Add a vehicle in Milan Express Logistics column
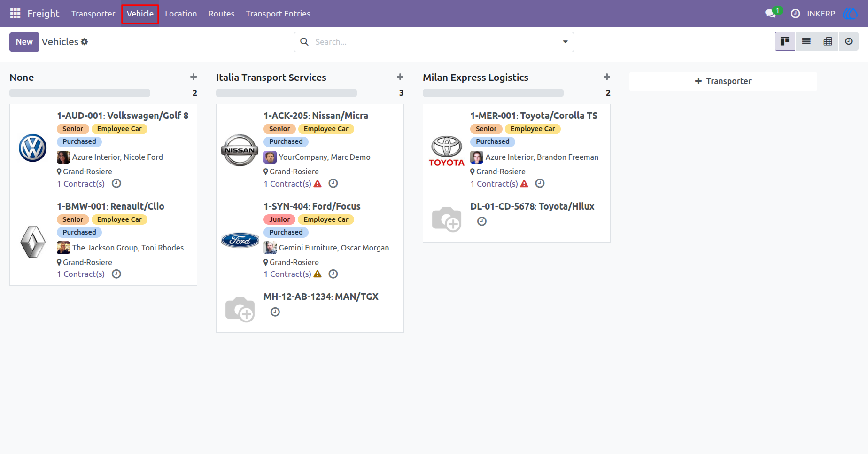The width and height of the screenshot is (868, 454). tap(607, 77)
